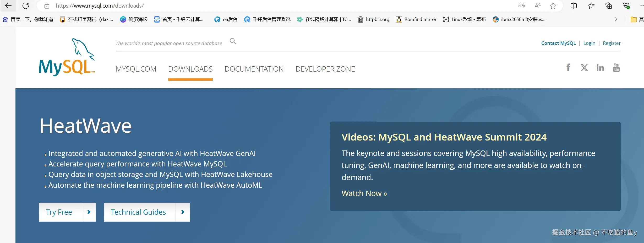Click the keynote and sessions description text
The height and width of the screenshot is (243, 644).
click(x=468, y=165)
